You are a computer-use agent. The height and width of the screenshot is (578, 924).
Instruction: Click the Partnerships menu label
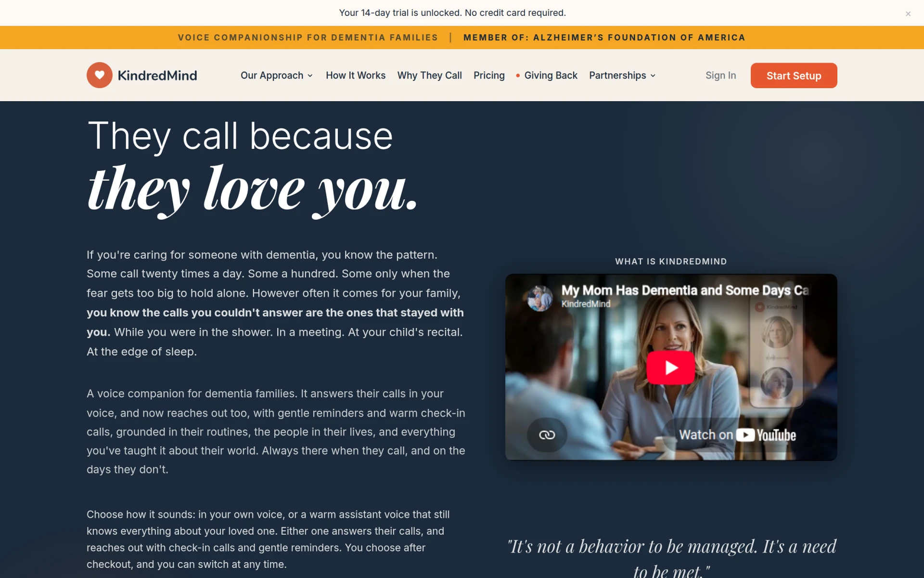(x=617, y=75)
